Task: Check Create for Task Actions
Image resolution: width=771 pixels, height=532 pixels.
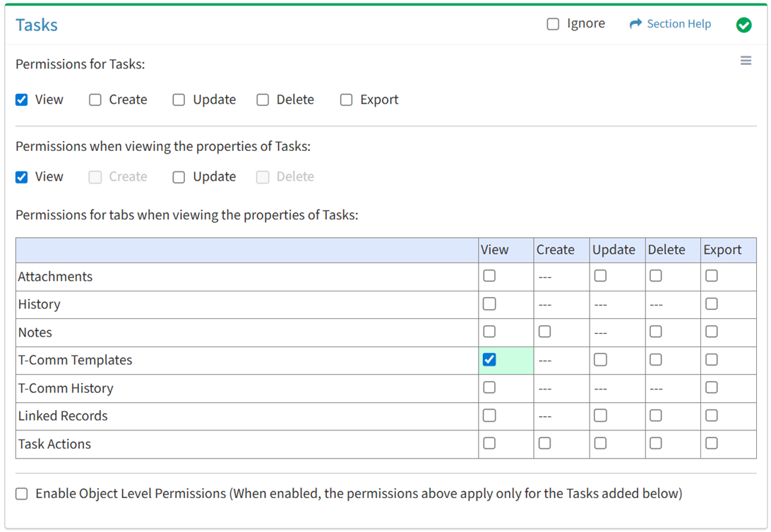Action: pyautogui.click(x=544, y=444)
